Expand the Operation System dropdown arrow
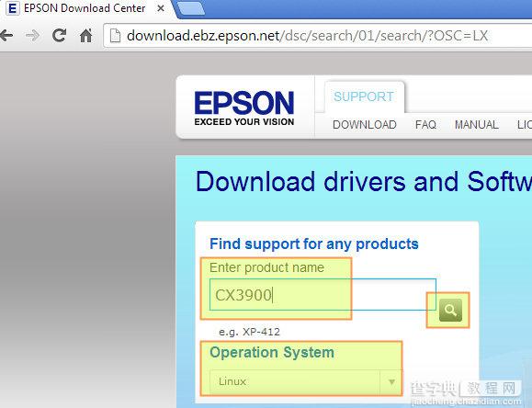Viewport: 532px width, 408px height. (391, 381)
